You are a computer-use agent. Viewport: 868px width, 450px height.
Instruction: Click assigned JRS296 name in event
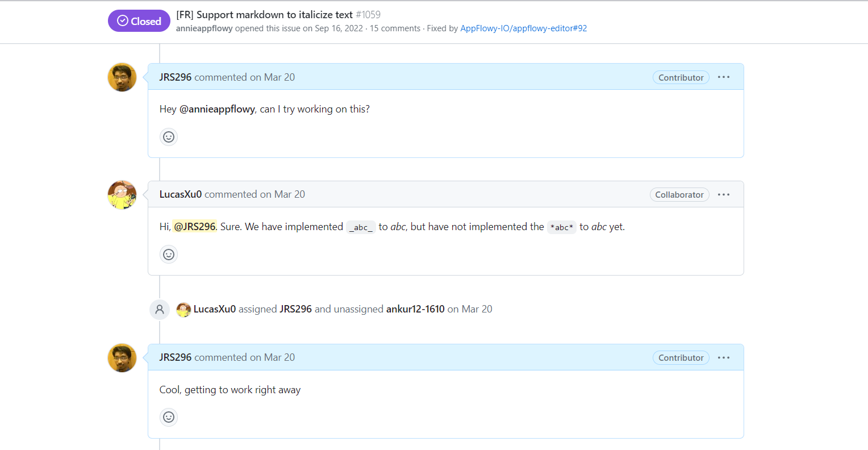(x=295, y=309)
